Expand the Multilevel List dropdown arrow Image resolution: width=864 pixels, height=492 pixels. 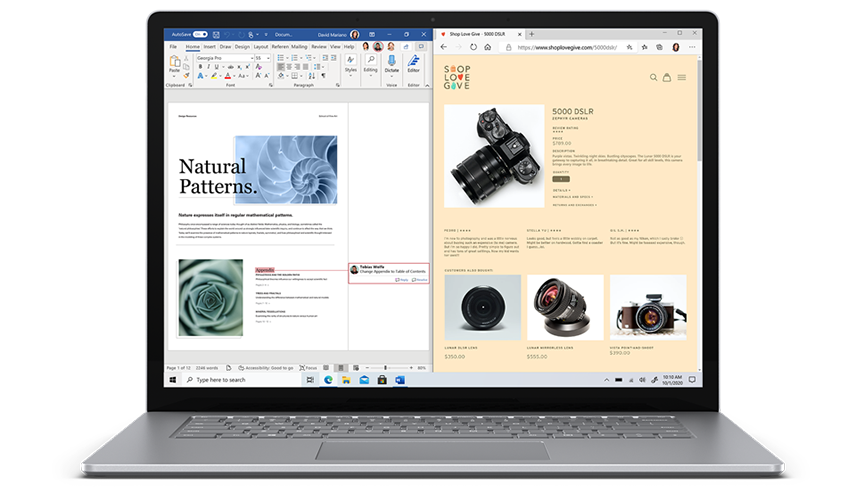[x=314, y=58]
